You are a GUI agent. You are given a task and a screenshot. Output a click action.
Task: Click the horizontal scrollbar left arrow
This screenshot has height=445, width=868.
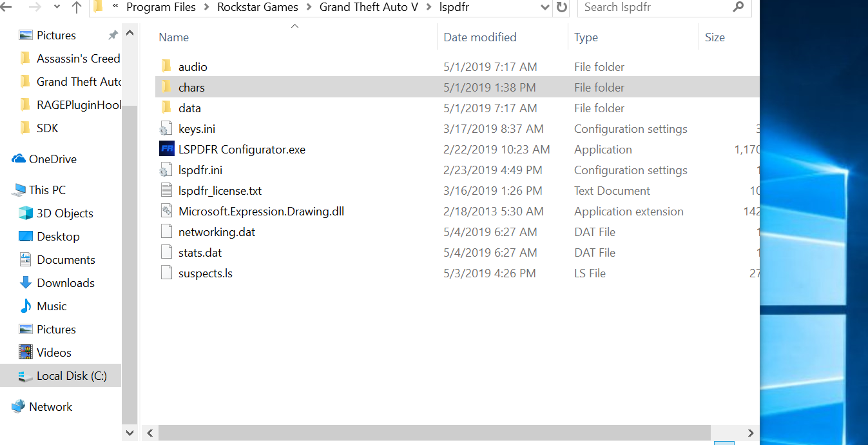[150, 433]
